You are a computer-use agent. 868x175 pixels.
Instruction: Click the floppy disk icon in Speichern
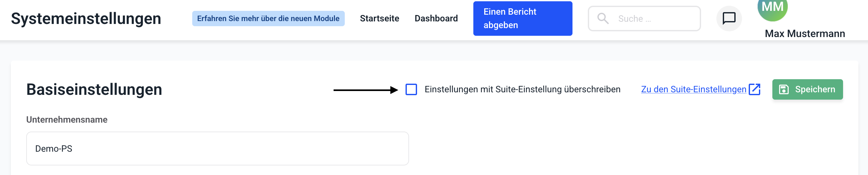784,89
